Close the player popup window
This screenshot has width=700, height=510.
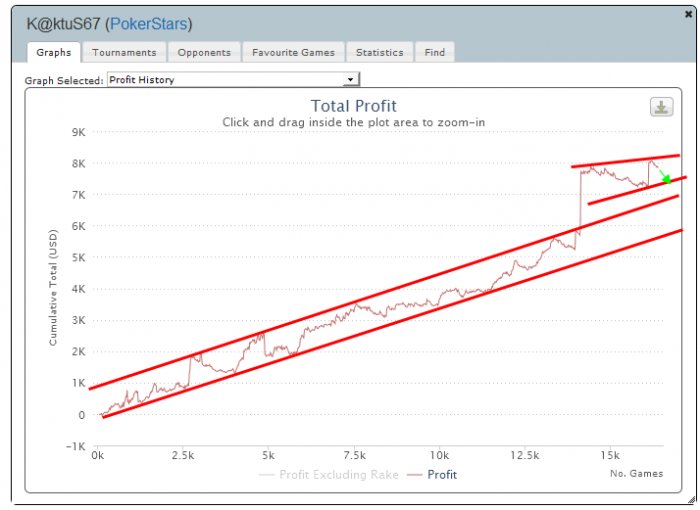[688, 14]
